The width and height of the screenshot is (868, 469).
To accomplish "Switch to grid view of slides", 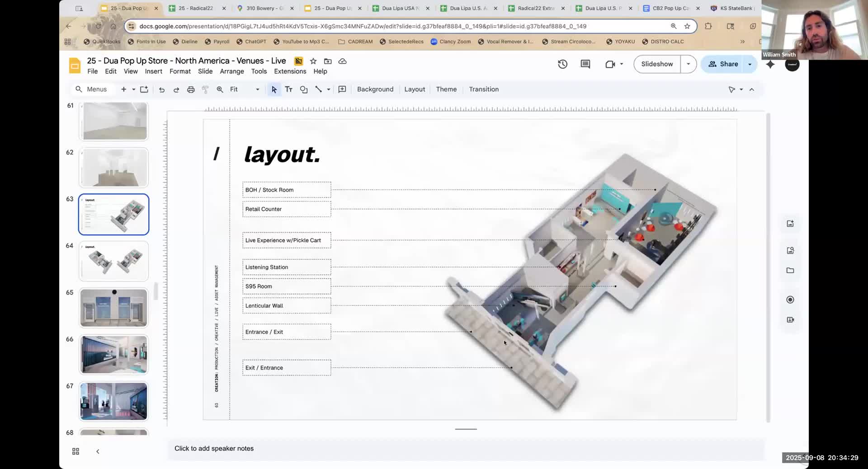I will coord(75,451).
